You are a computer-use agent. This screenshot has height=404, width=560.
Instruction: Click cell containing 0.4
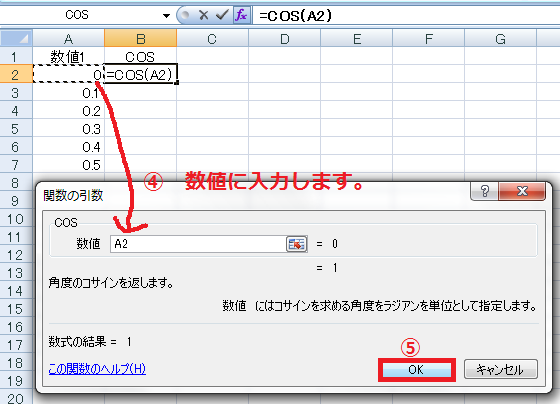pyautogui.click(x=69, y=147)
